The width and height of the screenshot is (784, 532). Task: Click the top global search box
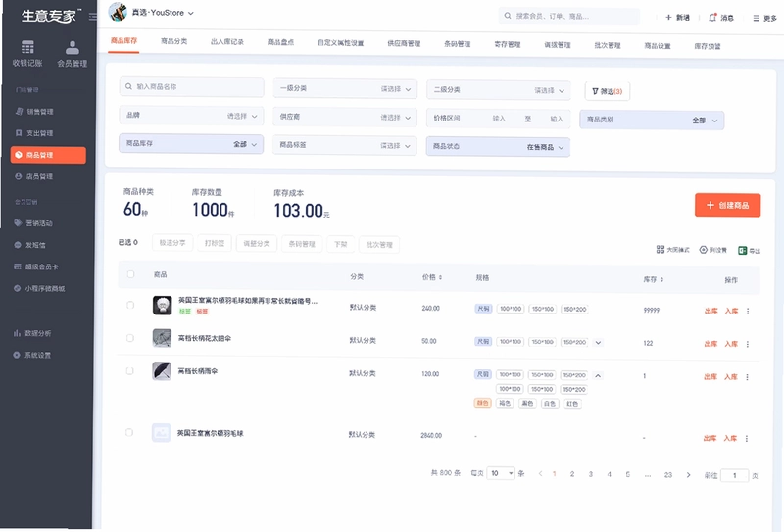(x=569, y=16)
